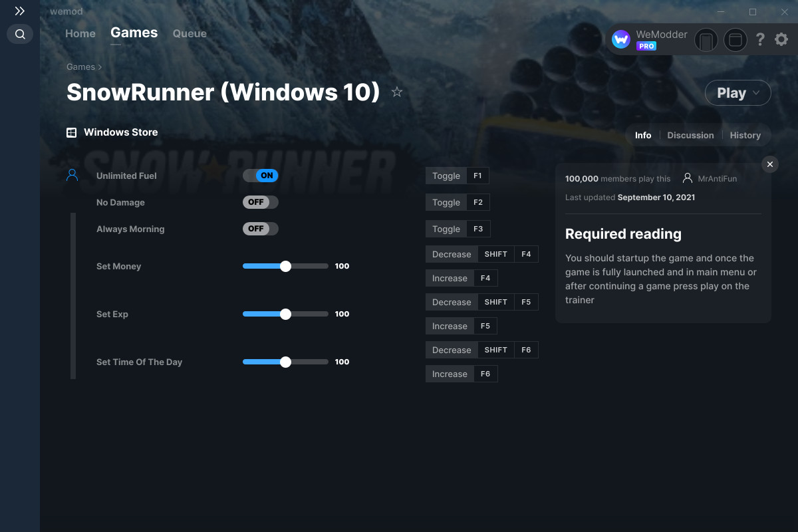Open WeModder profile avatar icon

point(621,40)
